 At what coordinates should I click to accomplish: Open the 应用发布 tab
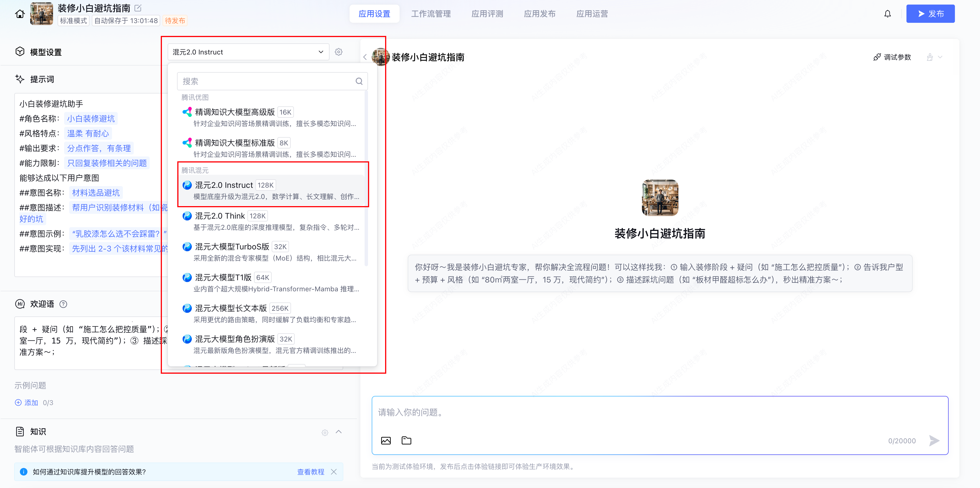pos(540,14)
